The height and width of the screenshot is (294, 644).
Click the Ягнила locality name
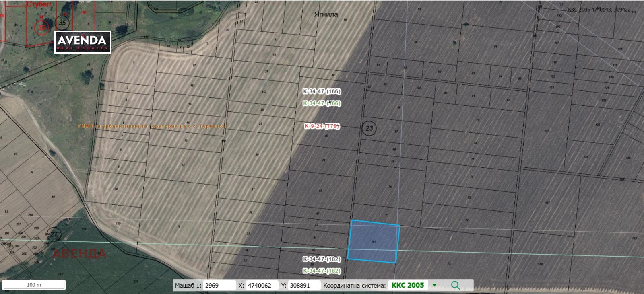[x=326, y=14]
